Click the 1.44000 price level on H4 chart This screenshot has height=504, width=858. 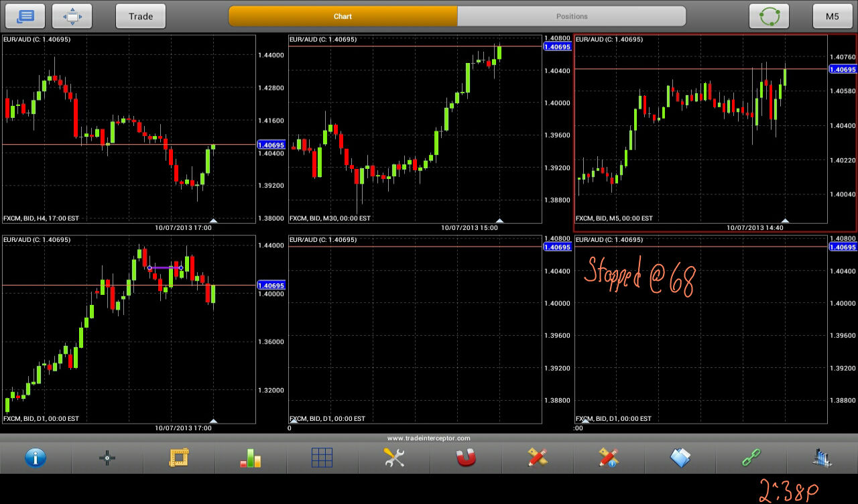point(271,55)
